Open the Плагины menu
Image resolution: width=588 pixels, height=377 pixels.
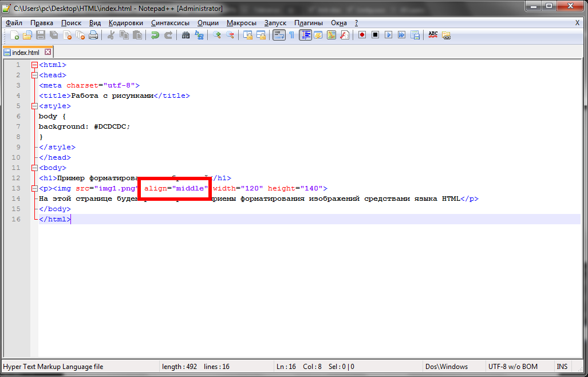tap(309, 23)
